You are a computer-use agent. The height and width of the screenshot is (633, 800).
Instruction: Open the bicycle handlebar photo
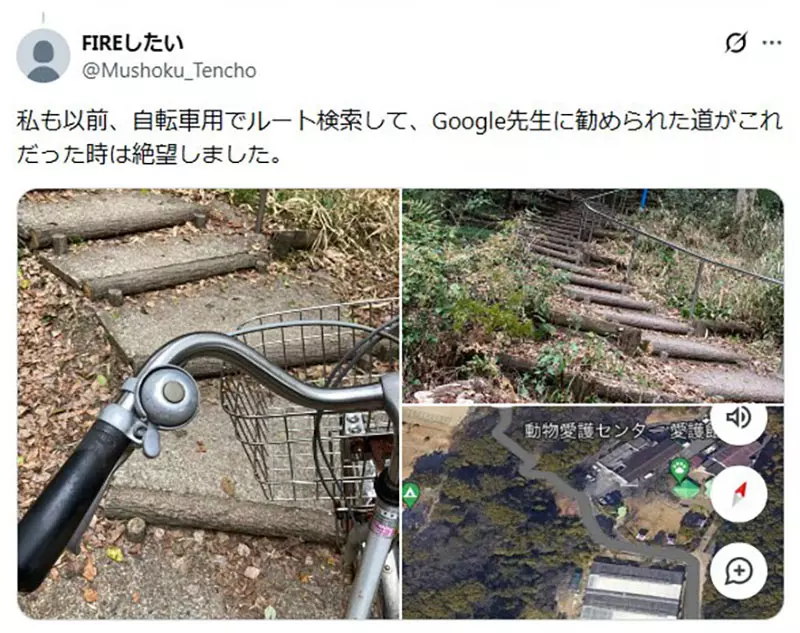coord(208,404)
